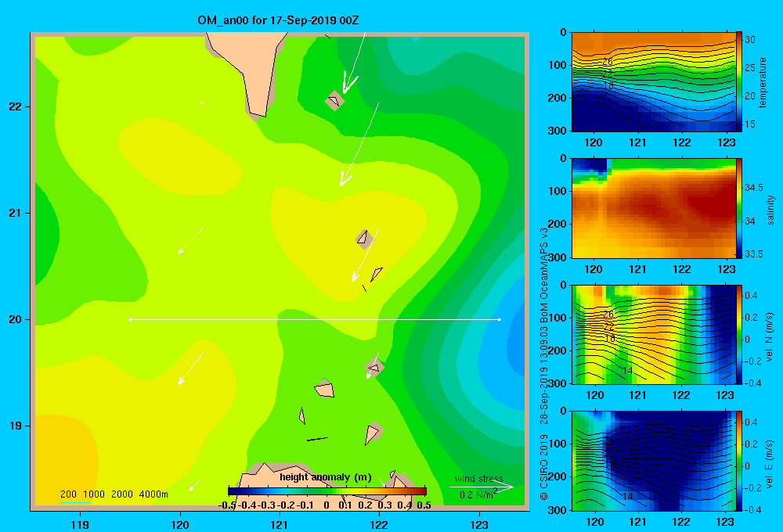Click the temperature color scale bar

tap(739, 82)
